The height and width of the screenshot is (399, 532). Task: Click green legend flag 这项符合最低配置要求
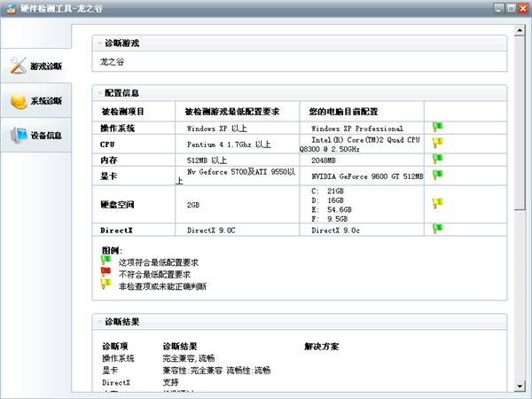(x=106, y=261)
